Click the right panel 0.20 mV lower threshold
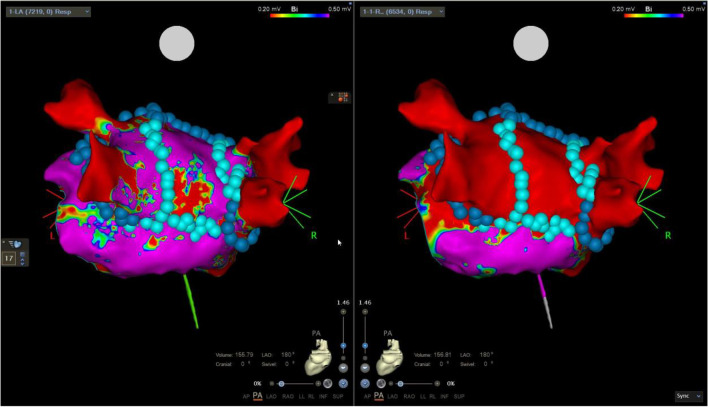 [623, 9]
